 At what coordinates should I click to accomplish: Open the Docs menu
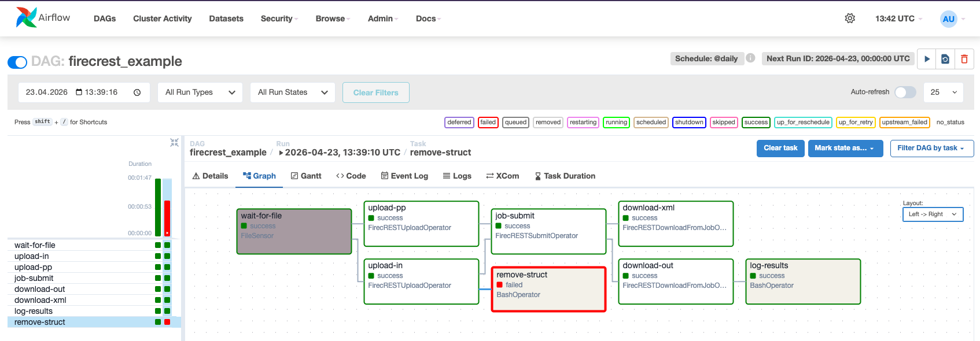click(428, 18)
